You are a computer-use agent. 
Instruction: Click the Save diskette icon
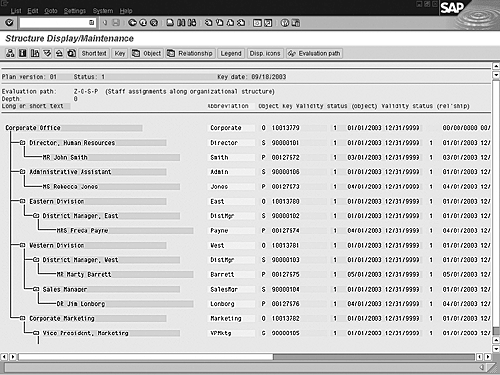pyautogui.click(x=116, y=23)
